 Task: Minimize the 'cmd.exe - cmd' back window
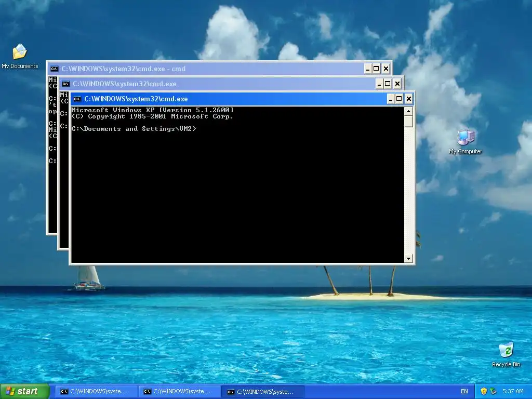(x=368, y=69)
